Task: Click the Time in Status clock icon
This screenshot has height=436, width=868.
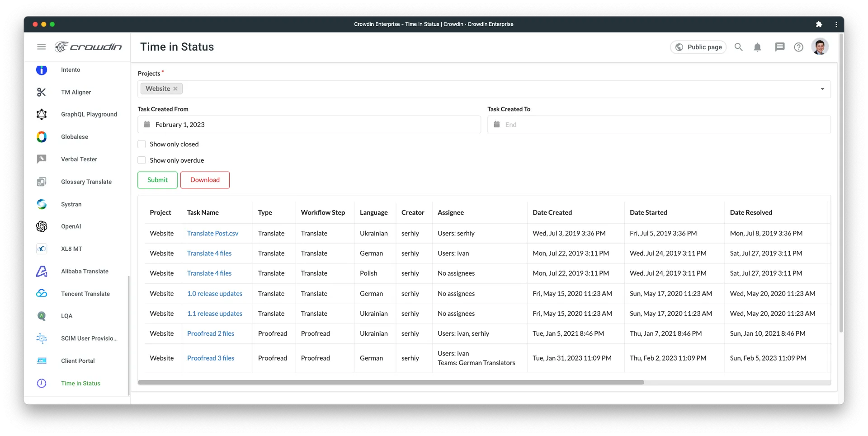Action: (x=42, y=383)
